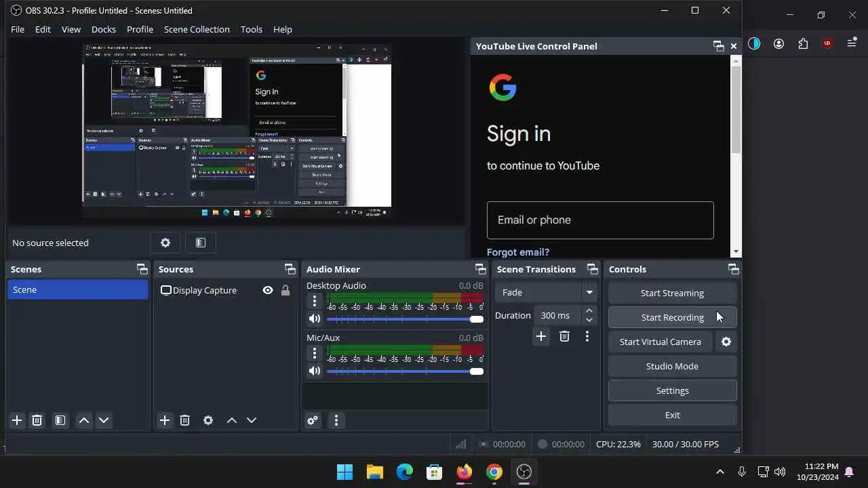This screenshot has height=488, width=868.
Task: Open Firefox from taskbar
Action: pyautogui.click(x=464, y=472)
